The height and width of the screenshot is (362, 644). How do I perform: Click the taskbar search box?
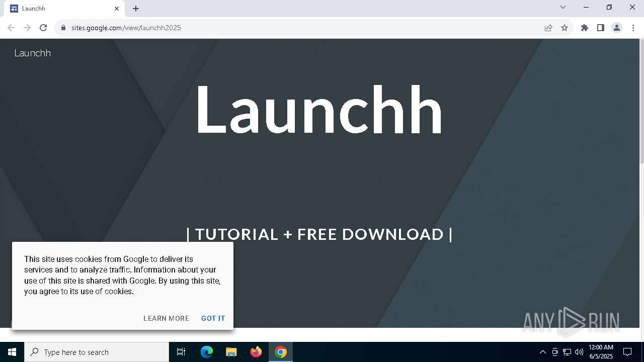coord(97,352)
